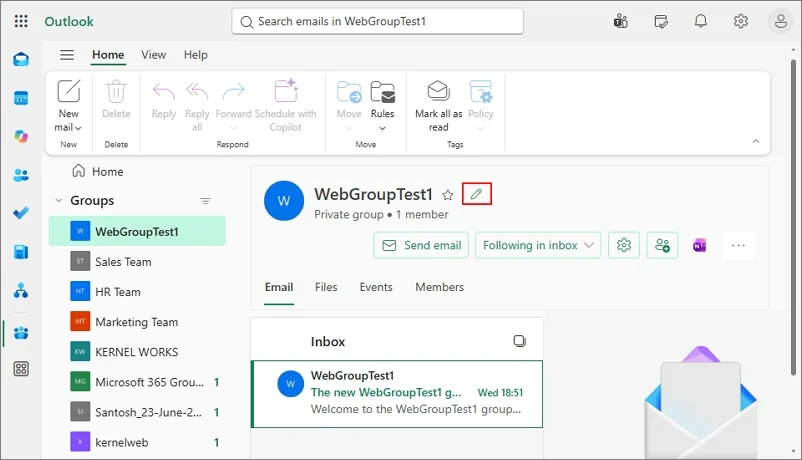Image resolution: width=802 pixels, height=460 pixels.
Task: Switch to the View ribbon tab
Action: pos(153,55)
